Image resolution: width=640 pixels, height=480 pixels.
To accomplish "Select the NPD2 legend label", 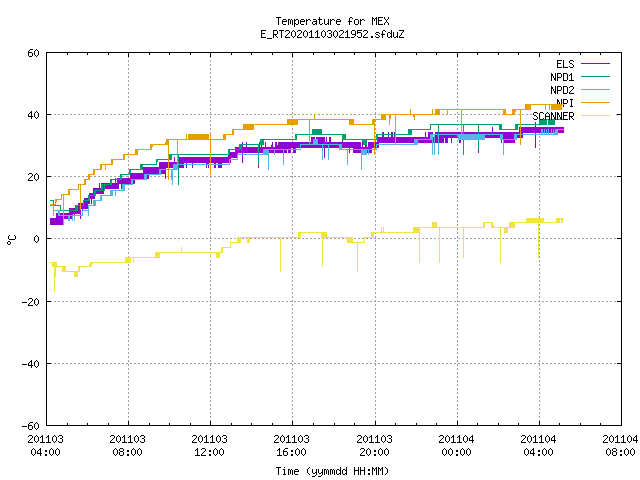I will pyautogui.click(x=562, y=90).
